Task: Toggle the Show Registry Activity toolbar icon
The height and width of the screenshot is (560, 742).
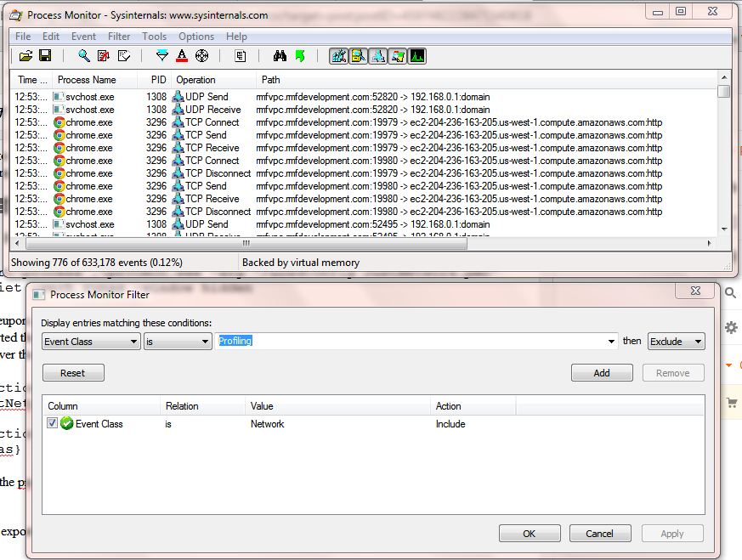Action: [x=338, y=55]
